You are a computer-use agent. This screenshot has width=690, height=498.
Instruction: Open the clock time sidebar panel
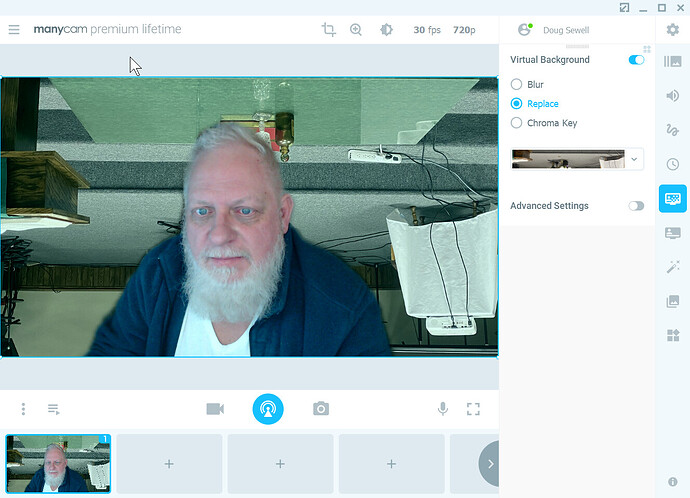click(672, 164)
